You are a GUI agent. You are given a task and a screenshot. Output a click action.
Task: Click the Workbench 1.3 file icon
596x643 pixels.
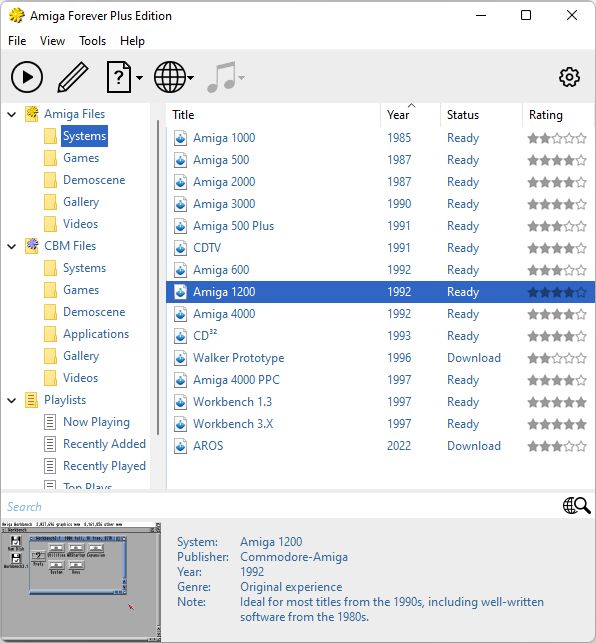(180, 402)
